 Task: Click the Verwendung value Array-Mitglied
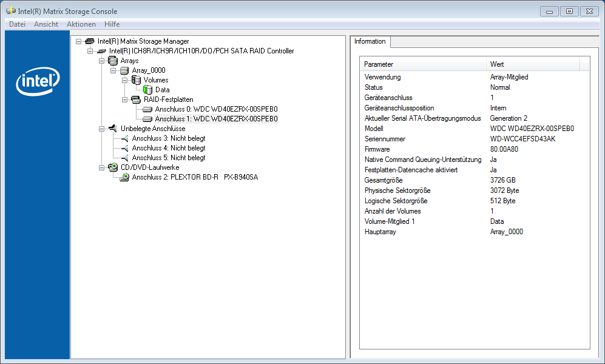tap(509, 77)
